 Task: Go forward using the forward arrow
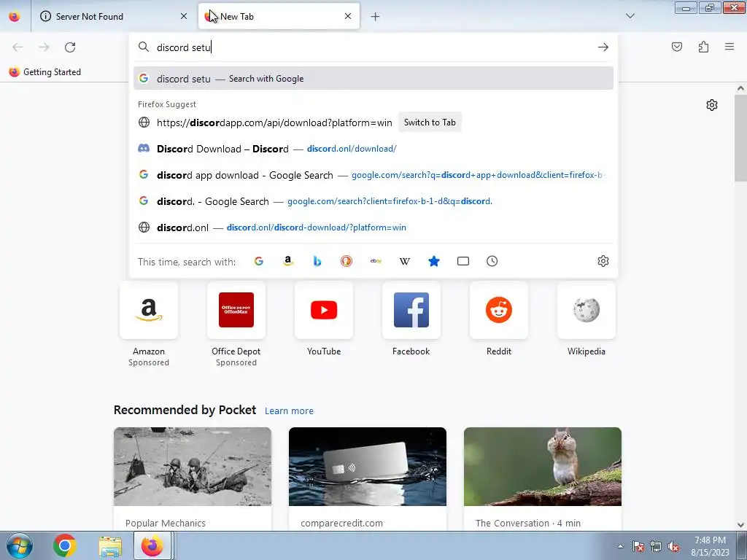tap(44, 47)
